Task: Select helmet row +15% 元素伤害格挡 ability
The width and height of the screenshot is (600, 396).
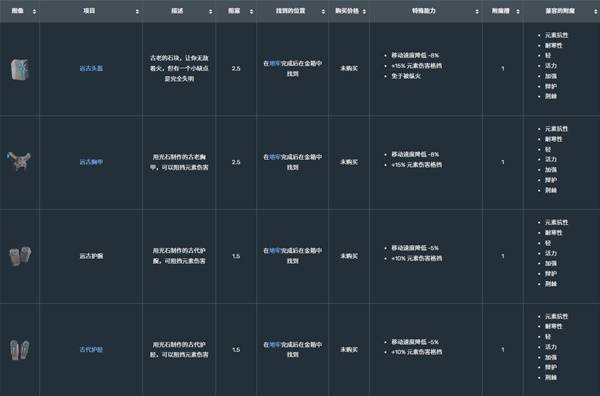Action: coord(416,66)
